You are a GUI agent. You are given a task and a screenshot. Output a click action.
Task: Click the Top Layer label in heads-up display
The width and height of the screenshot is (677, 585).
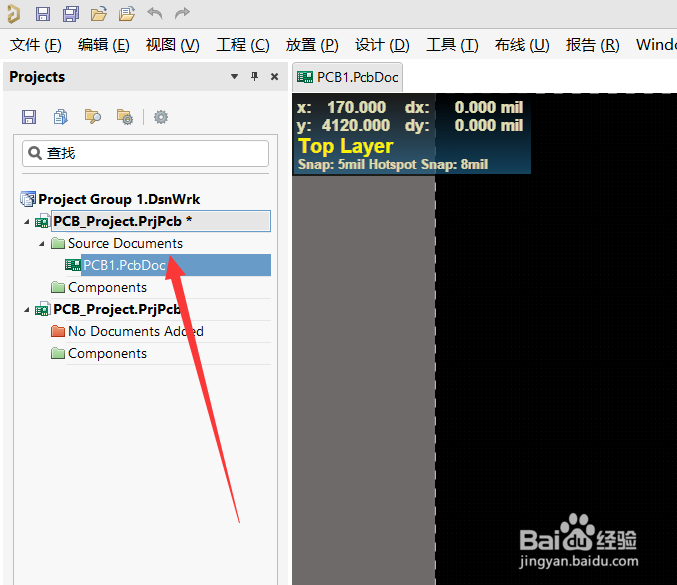tap(346, 146)
